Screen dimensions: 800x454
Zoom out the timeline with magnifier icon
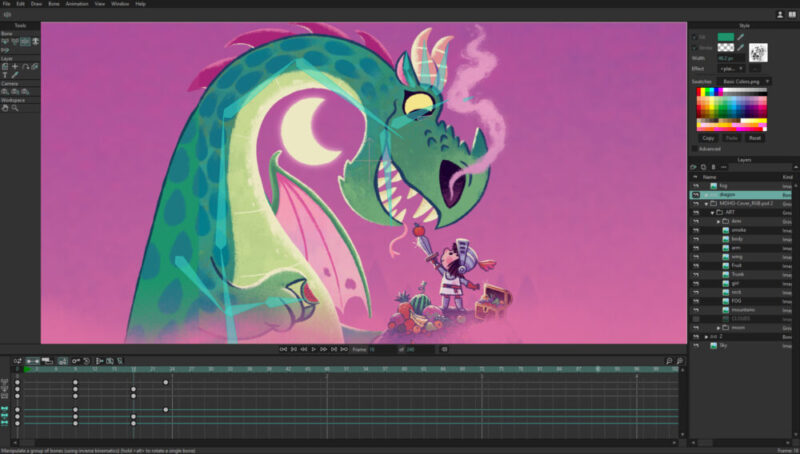click(669, 361)
